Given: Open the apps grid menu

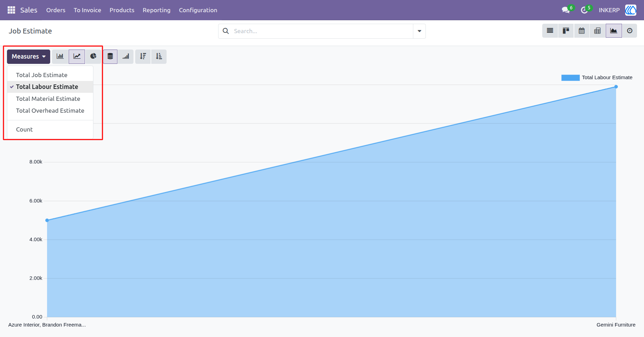Looking at the screenshot, I should [11, 10].
